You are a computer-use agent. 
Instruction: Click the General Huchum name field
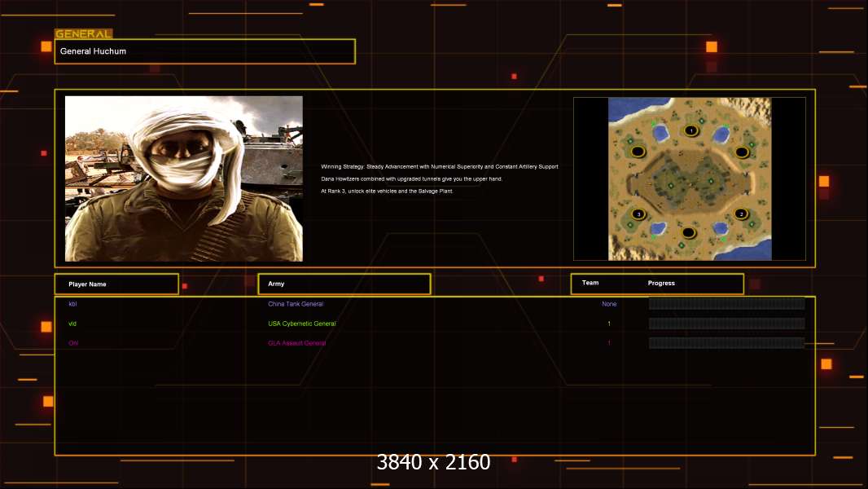point(205,51)
